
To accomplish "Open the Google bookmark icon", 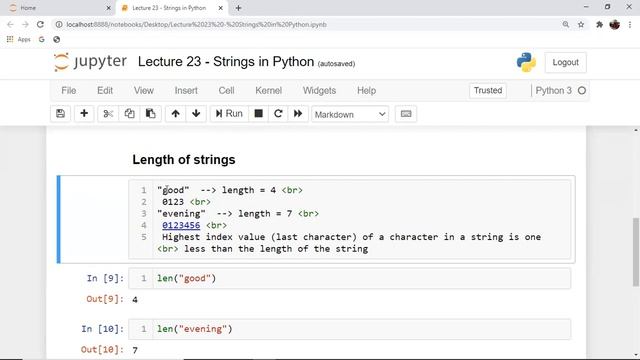I will pyautogui.click(x=42, y=39).
